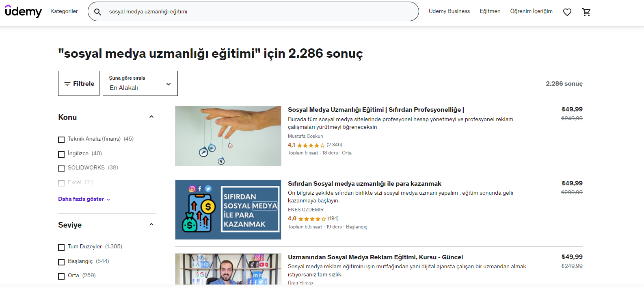Go to Udemy Business

pyautogui.click(x=449, y=11)
